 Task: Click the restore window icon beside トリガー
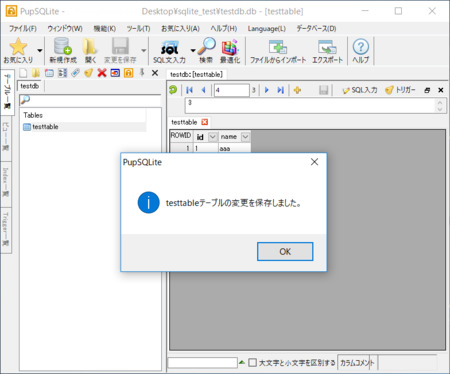click(x=427, y=90)
